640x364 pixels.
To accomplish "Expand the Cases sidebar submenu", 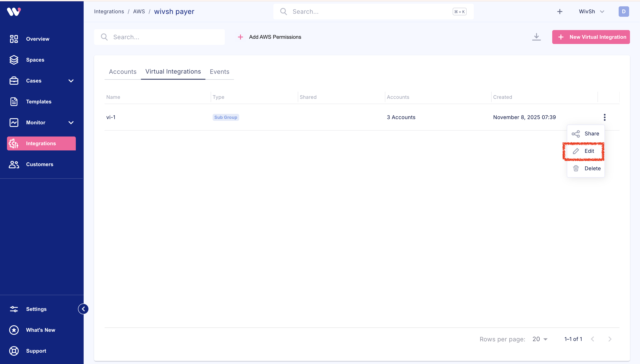I will [x=71, y=81].
